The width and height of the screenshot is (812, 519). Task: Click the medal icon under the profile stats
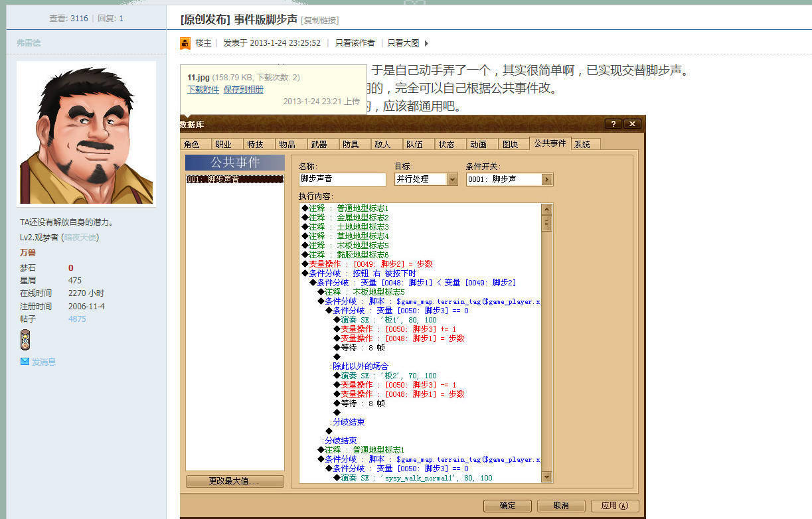(x=25, y=340)
